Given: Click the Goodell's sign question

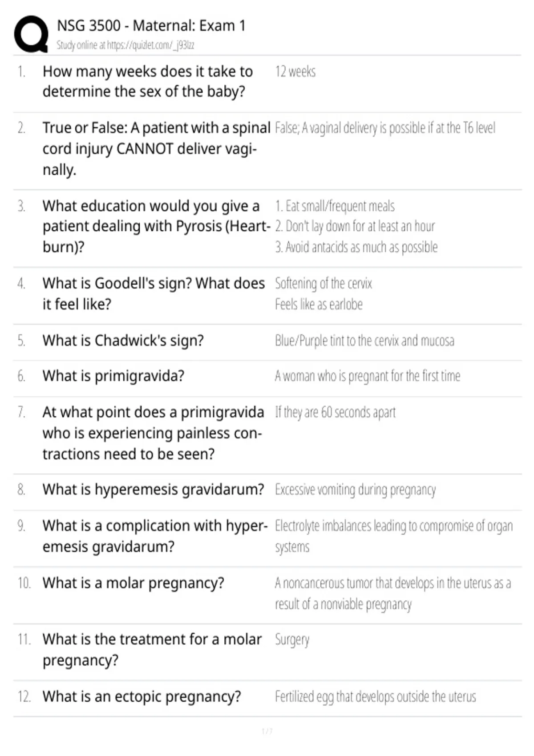Looking at the screenshot, I should (x=154, y=294).
